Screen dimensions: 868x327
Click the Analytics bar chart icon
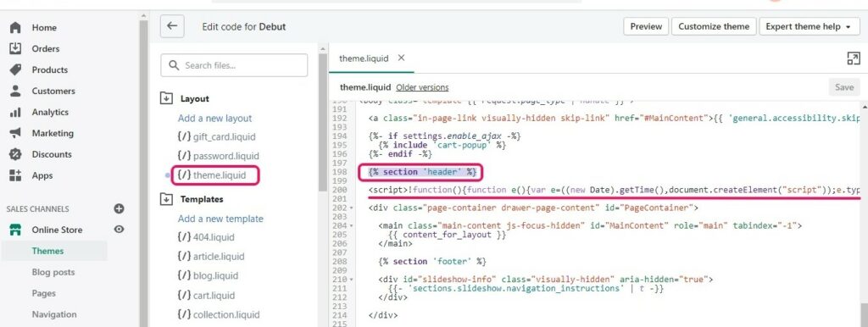click(15, 113)
